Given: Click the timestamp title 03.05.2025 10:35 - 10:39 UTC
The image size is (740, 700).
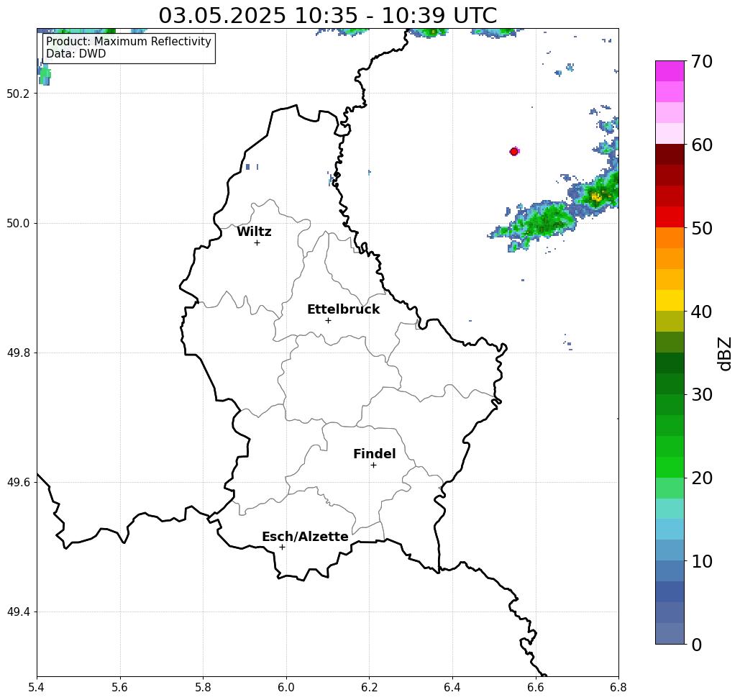Looking at the screenshot, I should (x=327, y=16).
